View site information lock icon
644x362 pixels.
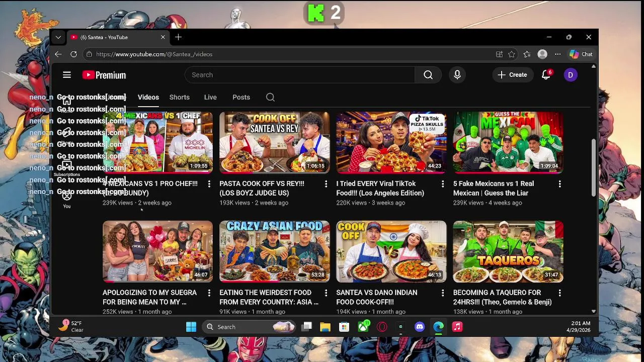[89, 54]
